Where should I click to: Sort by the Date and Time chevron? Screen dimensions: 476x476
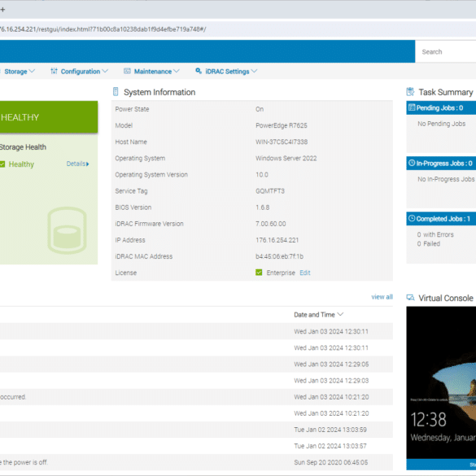coord(341,314)
